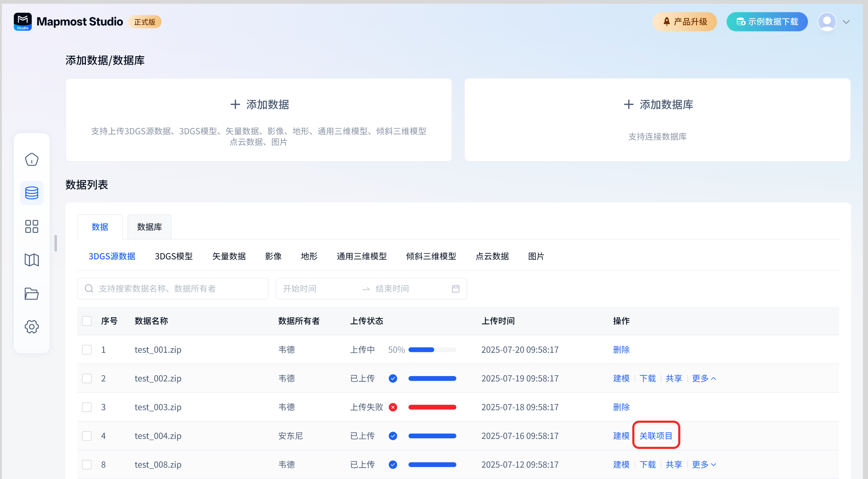Viewport: 868px width, 479px height.
Task: Click the calendar icon in date range
Action: [456, 289]
